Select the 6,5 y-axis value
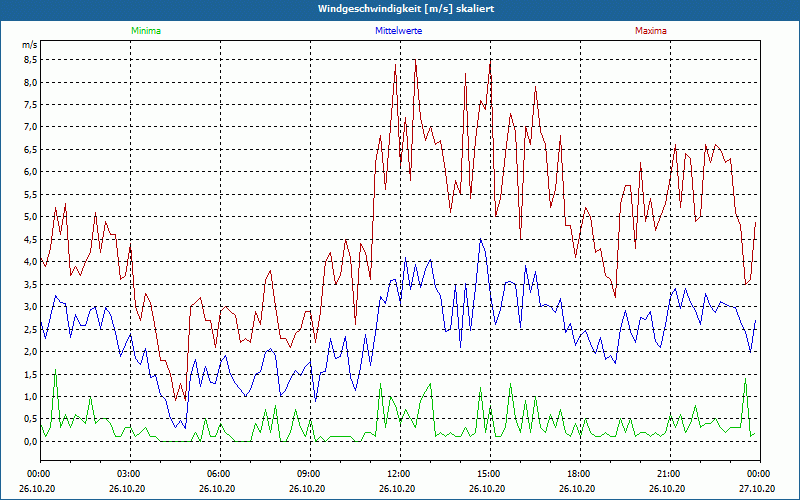The width and height of the screenshot is (800, 500). [29, 149]
